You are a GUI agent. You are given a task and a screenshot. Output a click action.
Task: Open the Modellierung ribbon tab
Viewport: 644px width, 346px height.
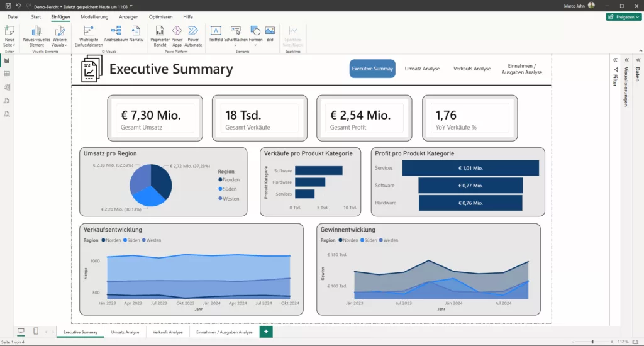tap(94, 16)
